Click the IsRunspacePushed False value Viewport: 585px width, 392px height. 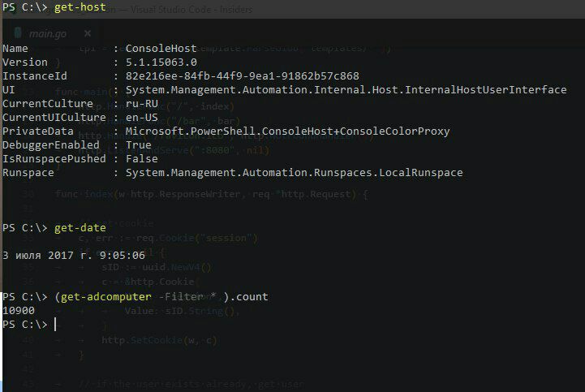click(141, 159)
